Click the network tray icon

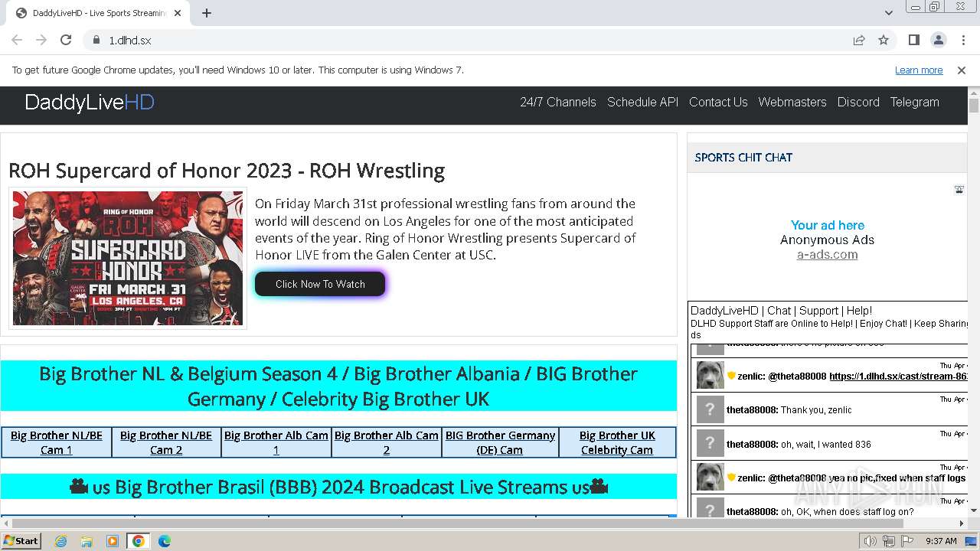(889, 541)
